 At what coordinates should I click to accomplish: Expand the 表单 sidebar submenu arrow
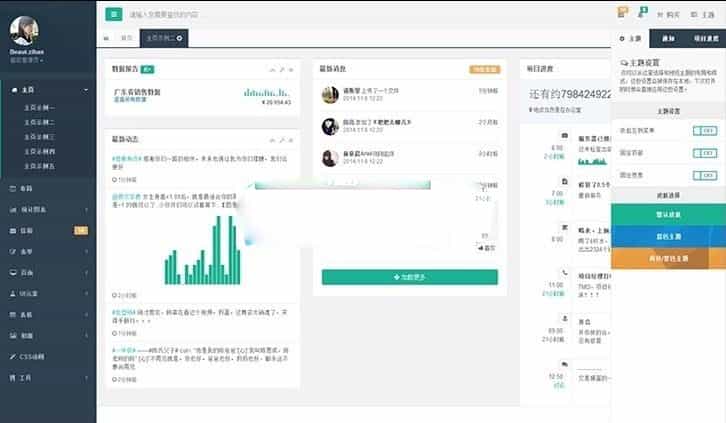[86, 252]
